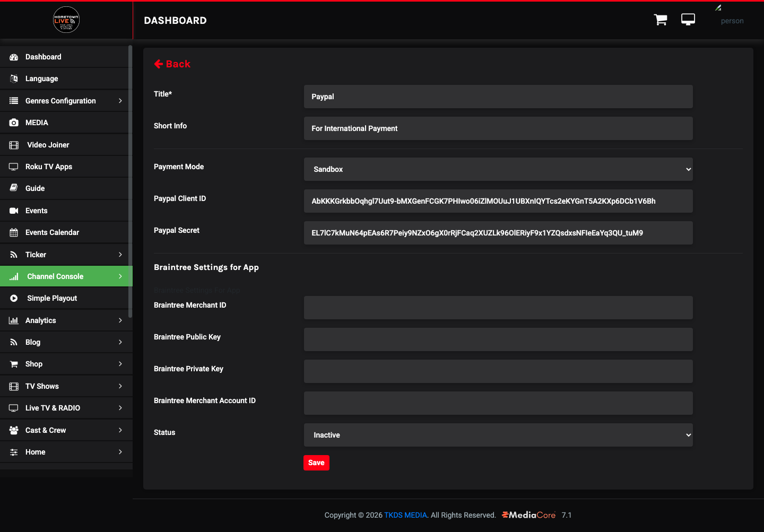764x532 pixels.
Task: Click the Shop cart icon in sidebar
Action: [x=14, y=364]
